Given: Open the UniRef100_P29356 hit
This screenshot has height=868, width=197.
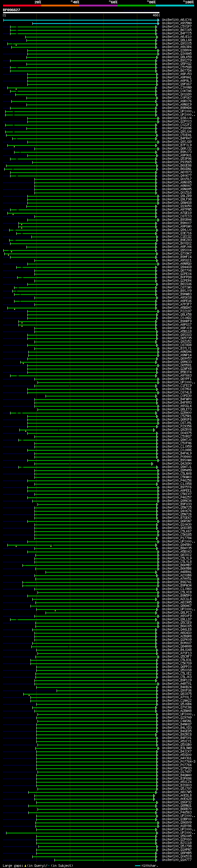Looking at the screenshot, I should click(x=176, y=426).
